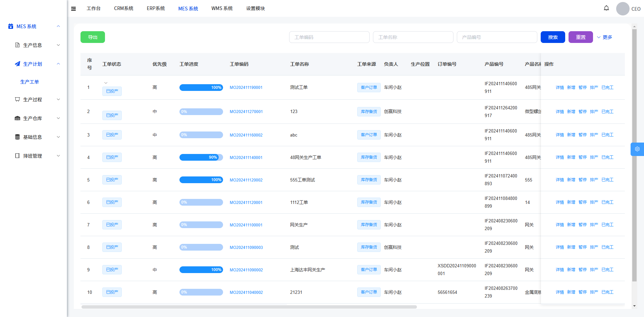The image size is (644, 317).
Task: Collapse the 生产计划 sidebar section
Action: point(58,64)
